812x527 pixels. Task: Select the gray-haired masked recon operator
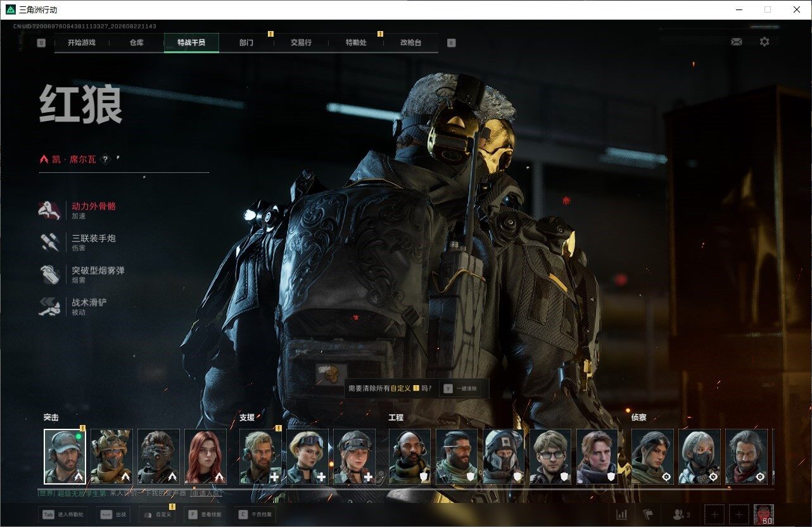(699, 457)
